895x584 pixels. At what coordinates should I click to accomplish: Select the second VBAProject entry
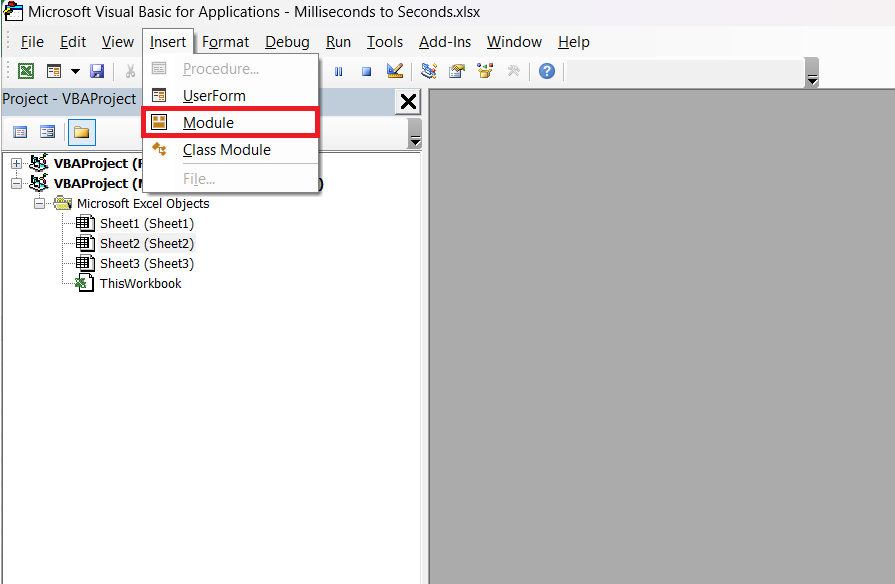point(98,184)
